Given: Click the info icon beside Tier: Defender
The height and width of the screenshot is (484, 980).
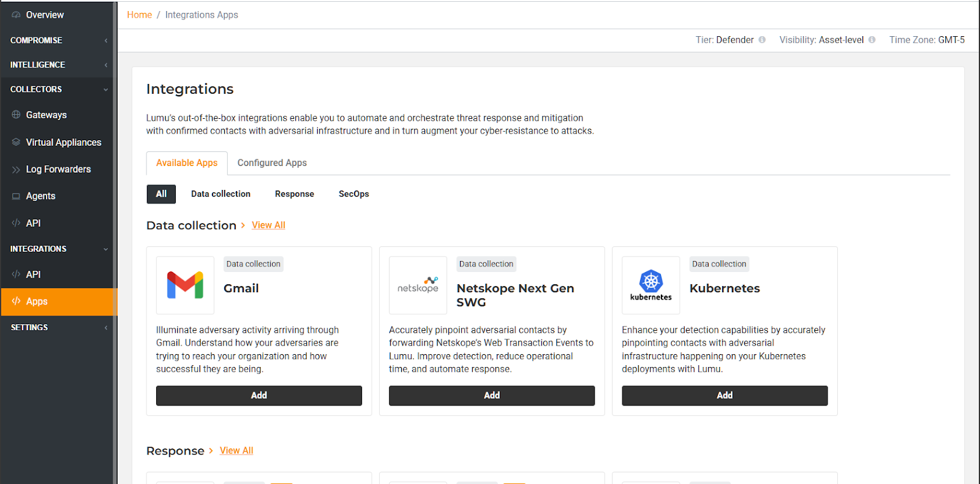Looking at the screenshot, I should [x=762, y=40].
